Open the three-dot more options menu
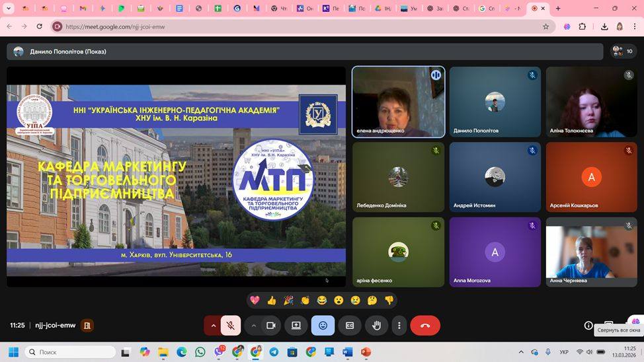Image resolution: width=644 pixels, height=362 pixels. tap(399, 326)
